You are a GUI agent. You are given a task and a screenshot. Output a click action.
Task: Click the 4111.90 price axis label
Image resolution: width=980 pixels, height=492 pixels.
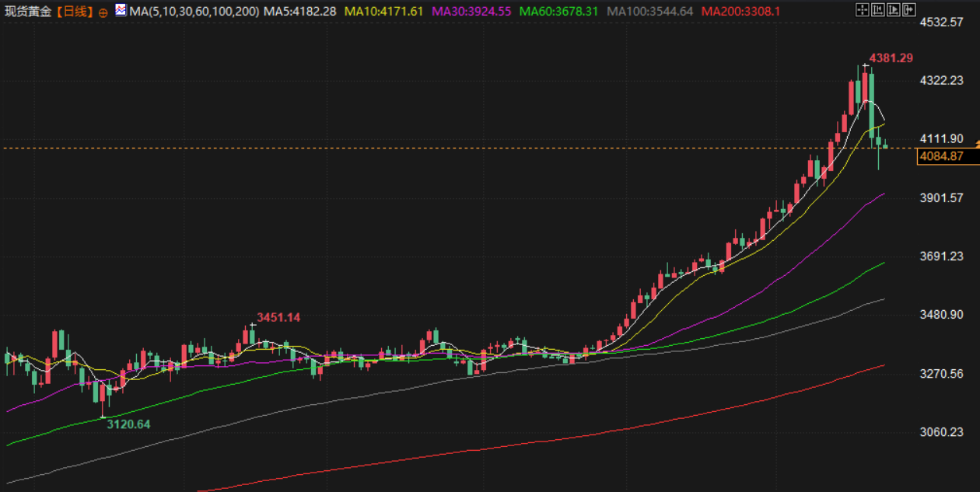(941, 139)
